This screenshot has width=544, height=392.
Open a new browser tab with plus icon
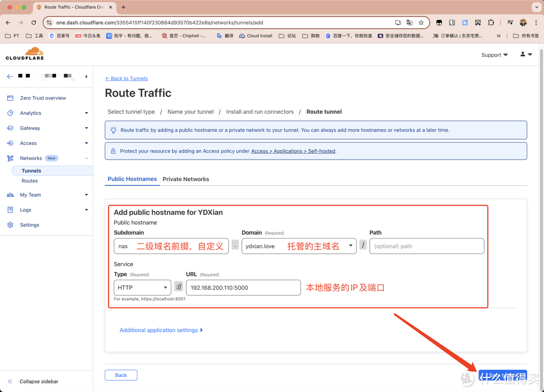[123, 7]
